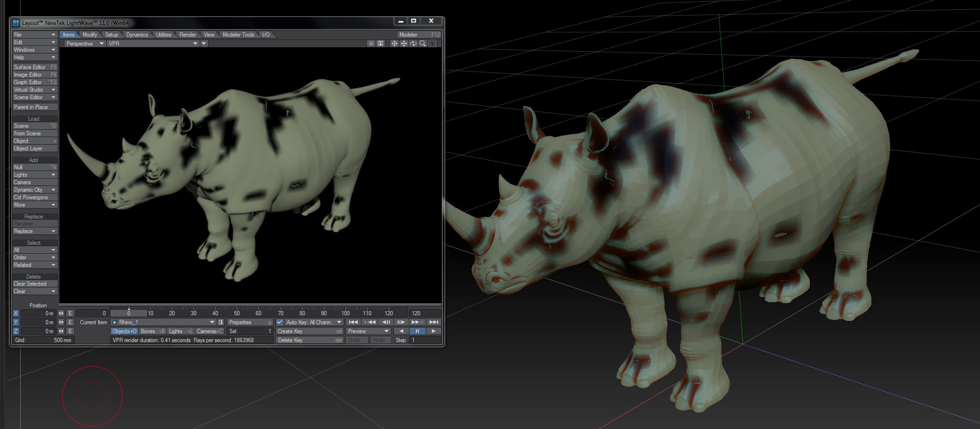Screen dimensions: 980x429
Task: Click the Z channel arrows icon
Action: coord(61,331)
